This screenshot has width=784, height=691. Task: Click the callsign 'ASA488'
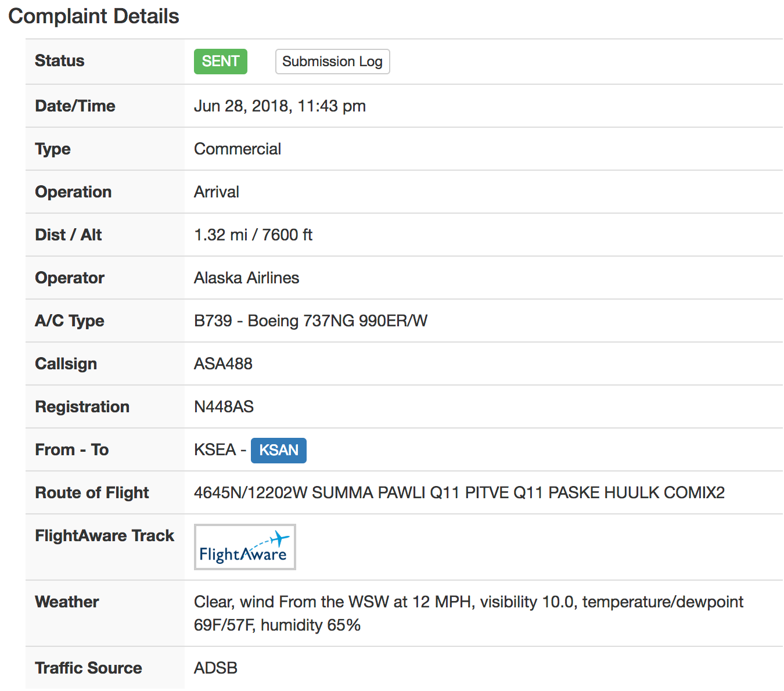click(x=224, y=364)
